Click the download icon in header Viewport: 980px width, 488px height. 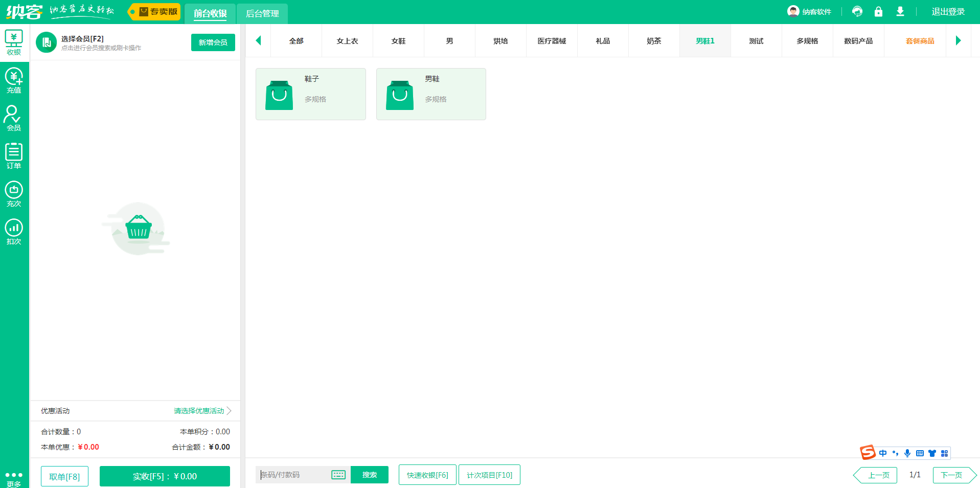pyautogui.click(x=900, y=11)
